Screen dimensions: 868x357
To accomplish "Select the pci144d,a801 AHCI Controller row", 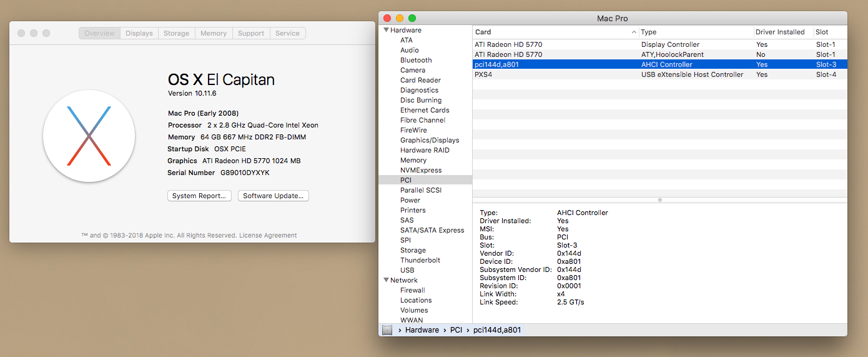I will pyautogui.click(x=659, y=64).
